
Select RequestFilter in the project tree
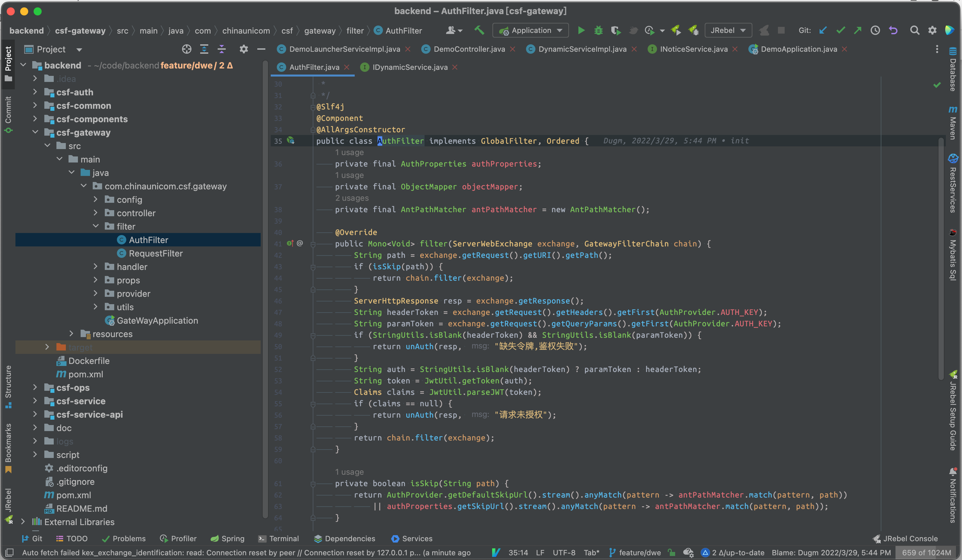coord(156,253)
